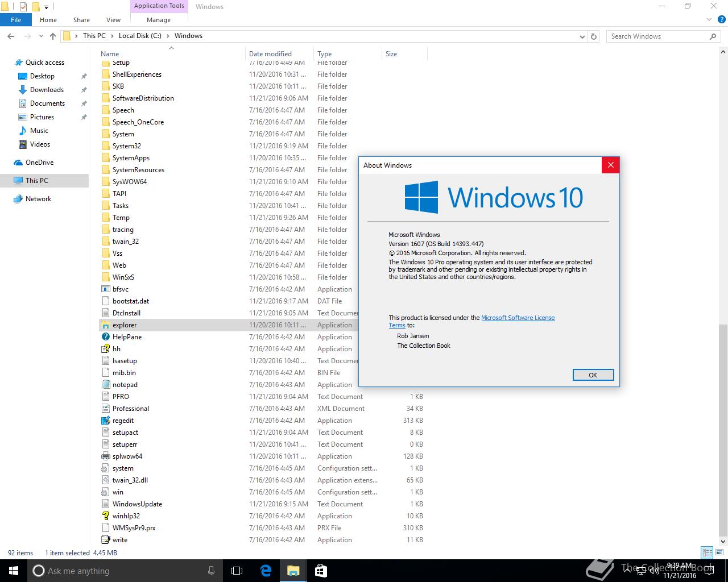Image resolution: width=728 pixels, height=582 pixels.
Task: Sort by the Size column header
Action: coord(404,54)
